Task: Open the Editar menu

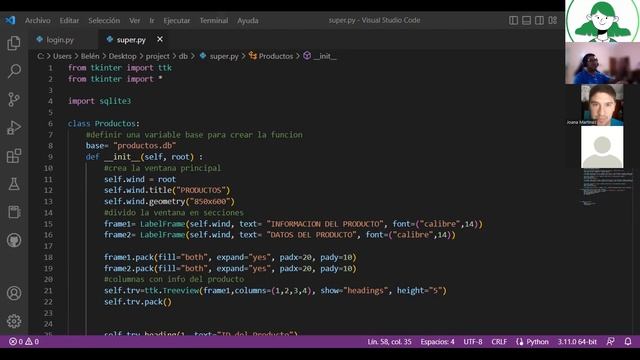Action: tap(69, 20)
